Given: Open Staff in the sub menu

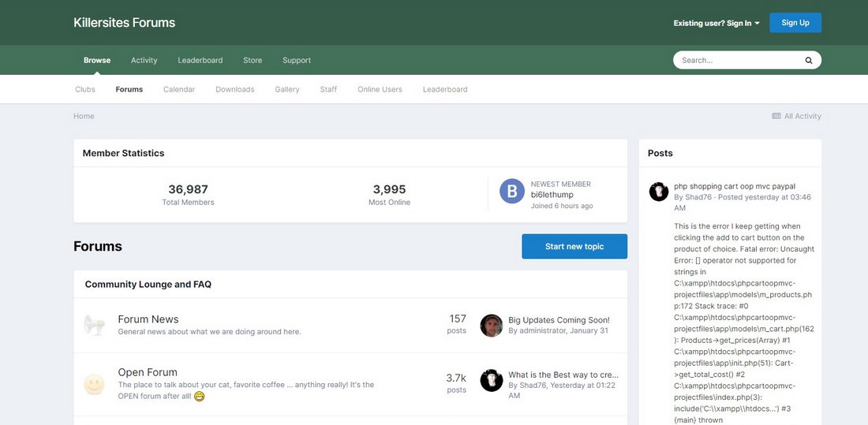Looking at the screenshot, I should point(328,89).
